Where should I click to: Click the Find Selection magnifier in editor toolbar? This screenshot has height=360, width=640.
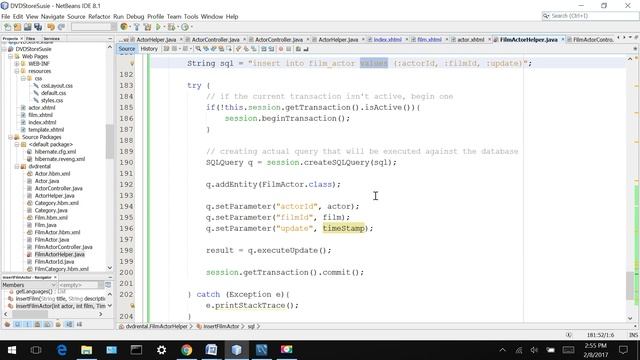pyautogui.click(x=198, y=49)
